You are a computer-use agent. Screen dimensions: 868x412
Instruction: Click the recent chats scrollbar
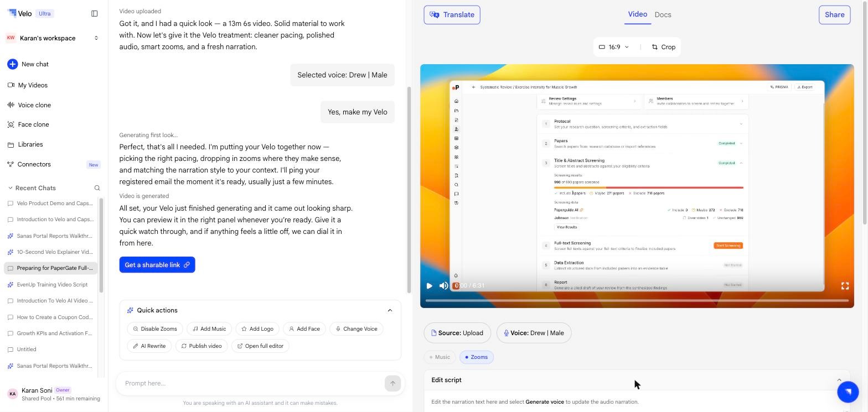[x=101, y=244]
